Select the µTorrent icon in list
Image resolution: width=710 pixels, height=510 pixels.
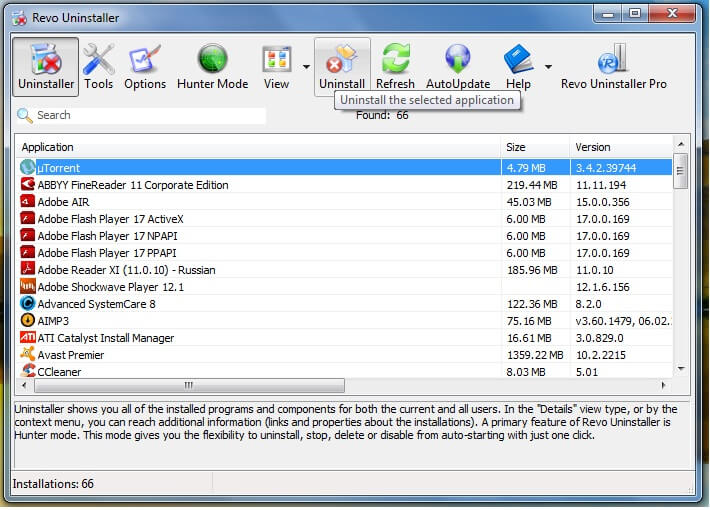pyautogui.click(x=28, y=167)
